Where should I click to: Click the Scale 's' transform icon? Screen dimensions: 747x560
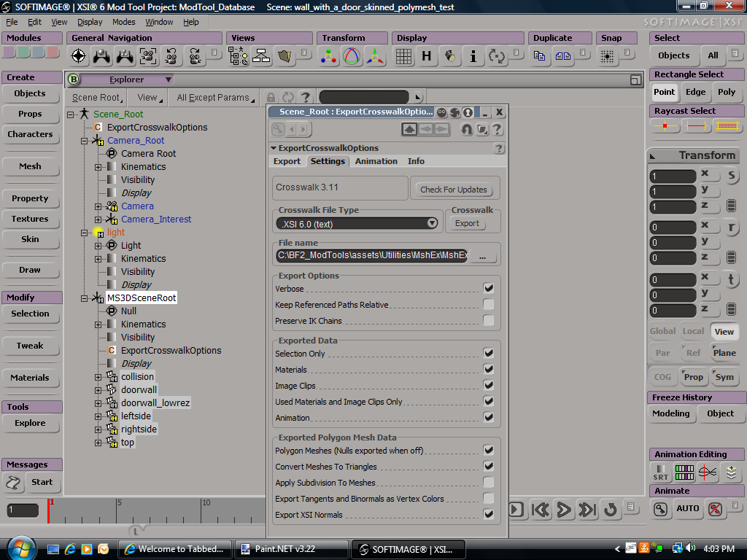click(x=732, y=175)
